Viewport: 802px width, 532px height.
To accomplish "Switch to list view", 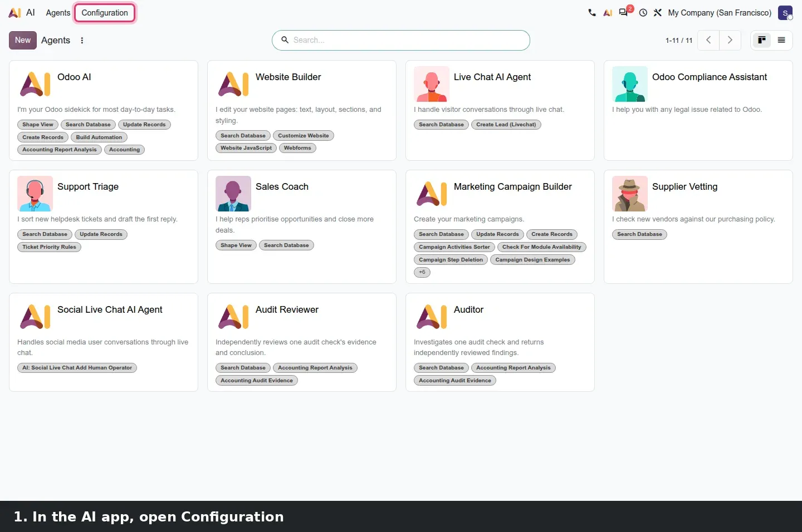I will click(781, 40).
